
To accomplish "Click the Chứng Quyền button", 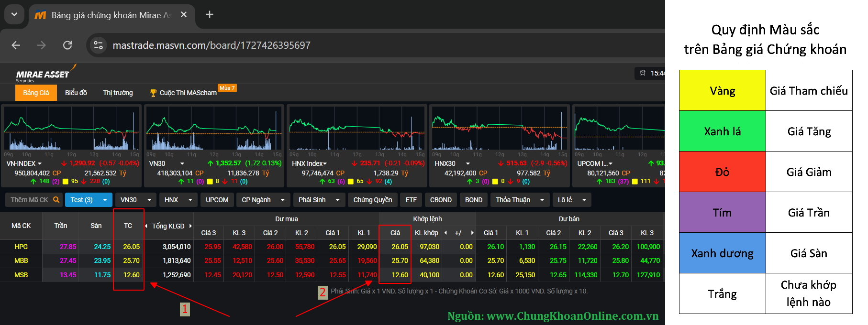I will pyautogui.click(x=372, y=200).
